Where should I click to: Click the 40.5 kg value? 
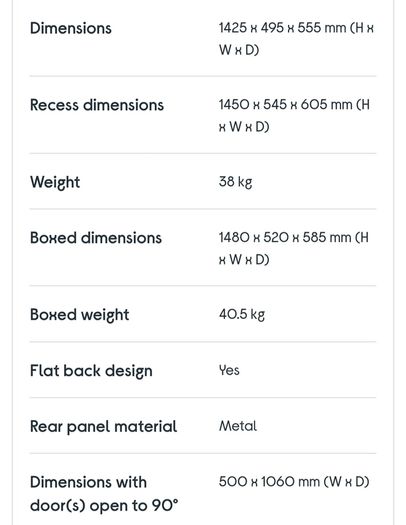(242, 314)
